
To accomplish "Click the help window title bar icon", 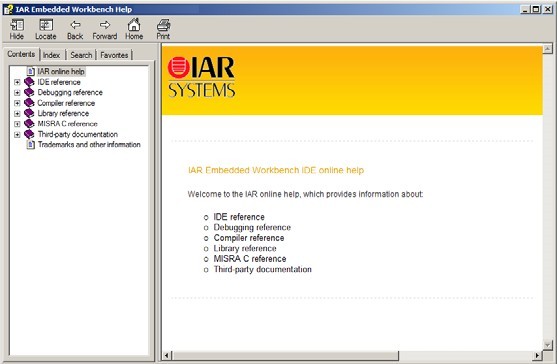I will 8,9.
